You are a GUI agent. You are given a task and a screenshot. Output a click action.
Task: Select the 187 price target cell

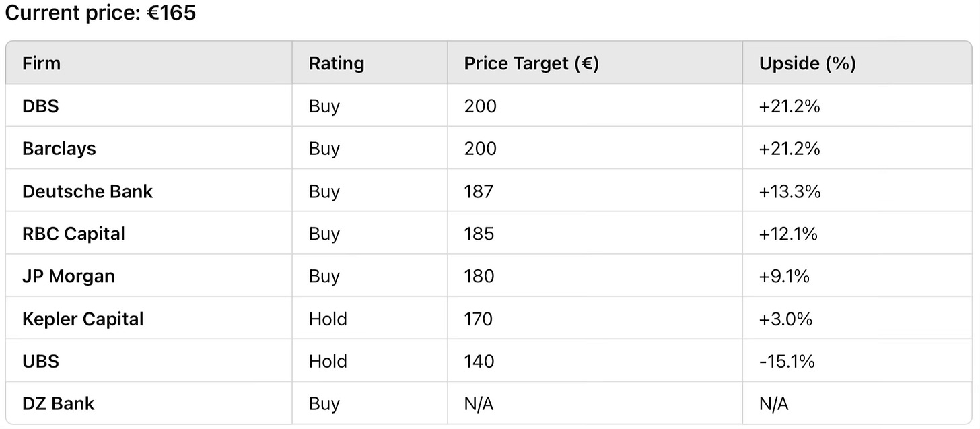[479, 191]
